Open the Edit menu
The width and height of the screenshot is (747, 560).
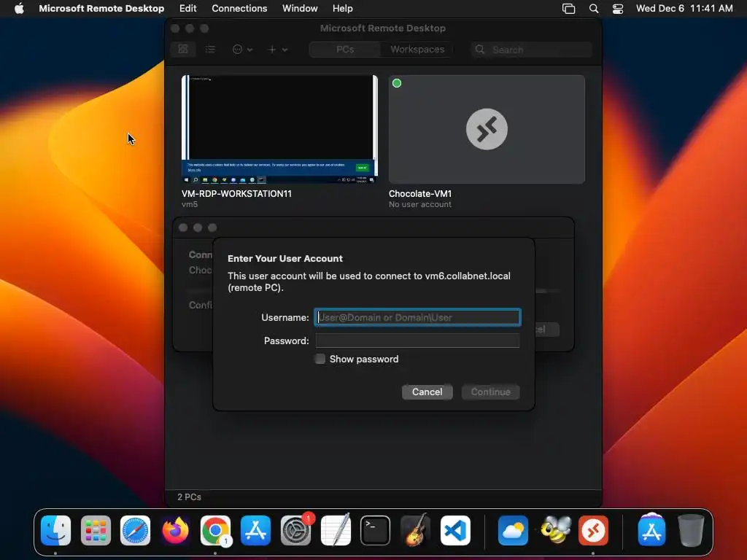pyautogui.click(x=187, y=8)
